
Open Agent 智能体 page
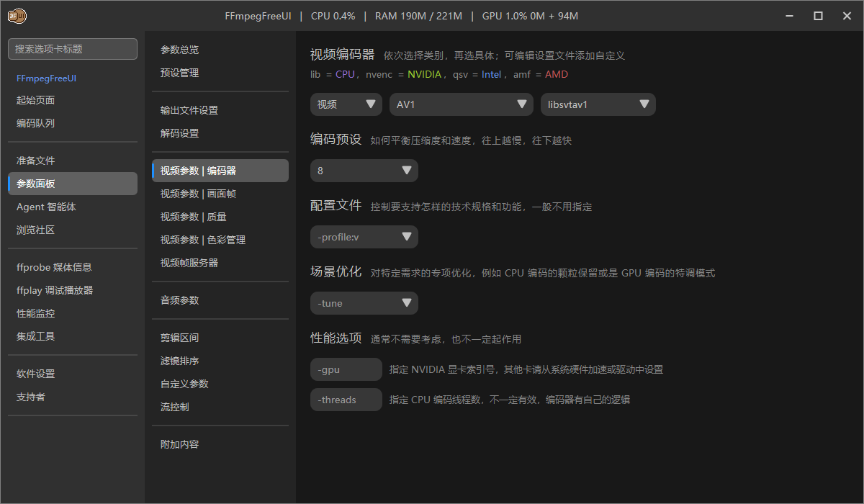73,207
